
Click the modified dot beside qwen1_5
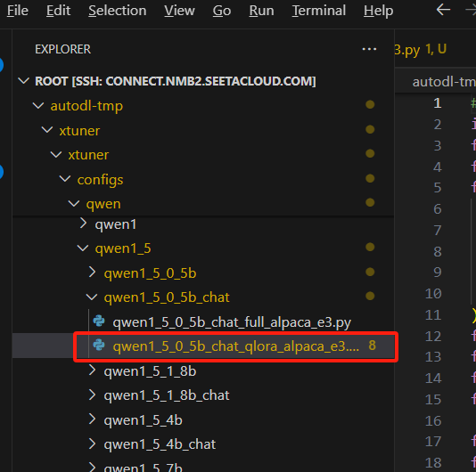tap(370, 247)
